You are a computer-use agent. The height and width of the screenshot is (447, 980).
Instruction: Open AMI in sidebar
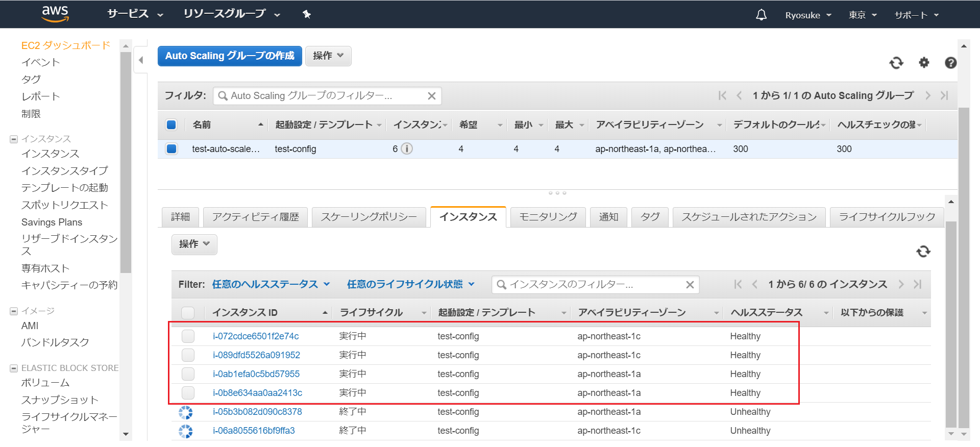pos(30,326)
